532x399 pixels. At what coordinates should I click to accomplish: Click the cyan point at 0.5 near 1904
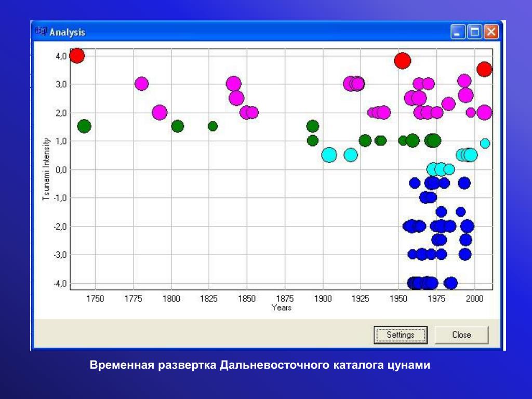pos(329,155)
